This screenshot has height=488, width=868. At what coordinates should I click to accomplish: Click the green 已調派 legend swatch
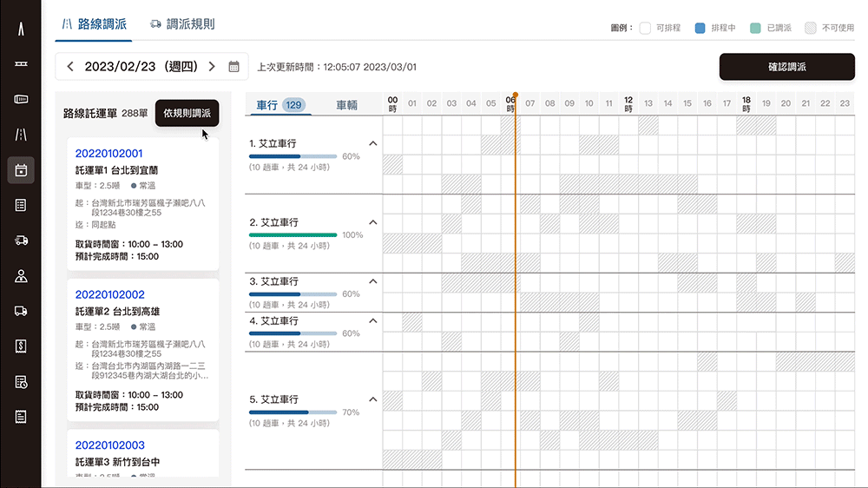coord(755,28)
